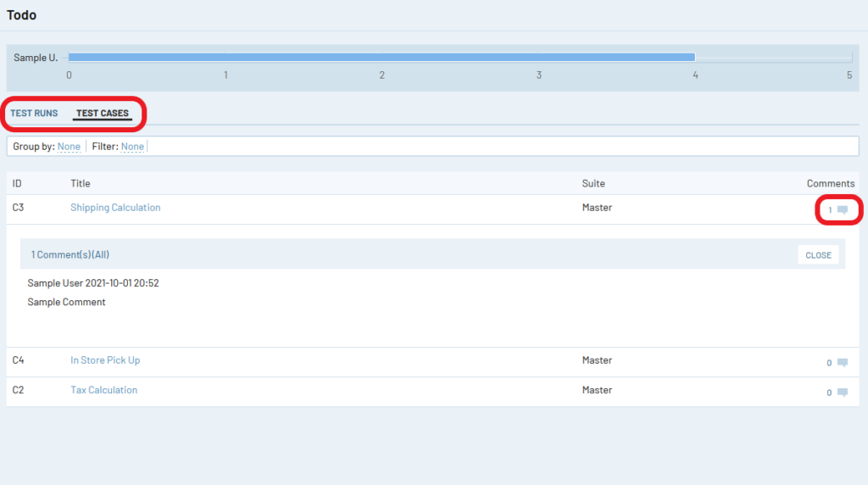Viewport: 868px width, 485px height.
Task: Open the In Store Pick Up test case
Action: click(x=105, y=360)
